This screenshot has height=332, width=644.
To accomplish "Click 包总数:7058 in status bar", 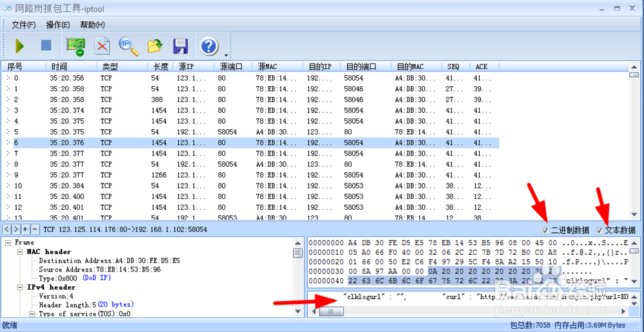I will pyautogui.click(x=530, y=325).
